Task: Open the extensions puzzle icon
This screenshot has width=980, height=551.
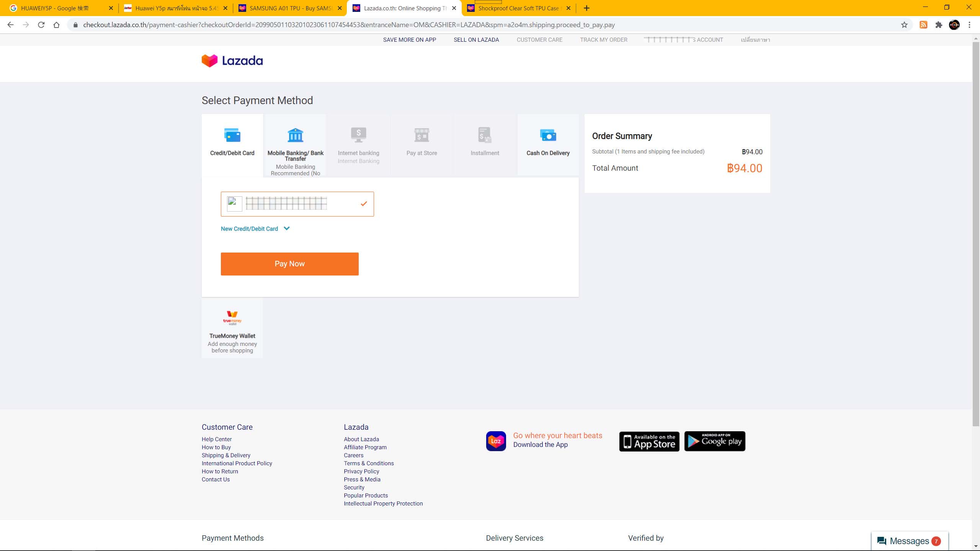Action: [x=939, y=25]
